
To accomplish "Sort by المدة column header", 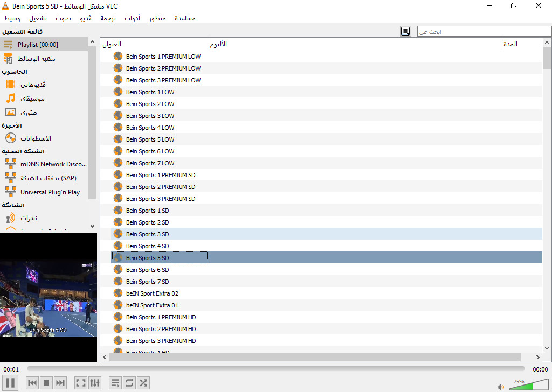I will (522, 44).
